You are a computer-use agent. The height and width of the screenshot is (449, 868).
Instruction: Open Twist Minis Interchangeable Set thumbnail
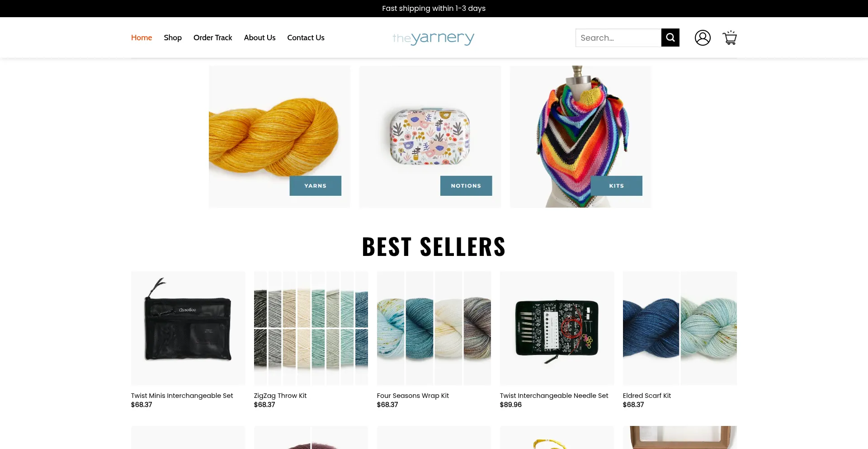click(188, 328)
